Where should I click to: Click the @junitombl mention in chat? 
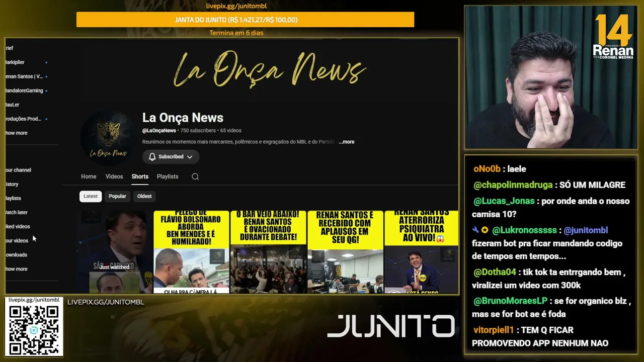586,230
